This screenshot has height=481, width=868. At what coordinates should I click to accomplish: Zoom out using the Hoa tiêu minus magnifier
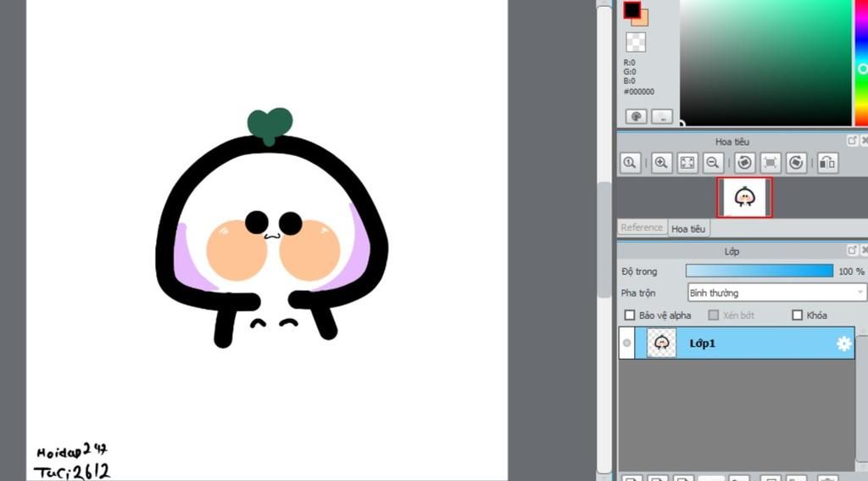(x=713, y=162)
